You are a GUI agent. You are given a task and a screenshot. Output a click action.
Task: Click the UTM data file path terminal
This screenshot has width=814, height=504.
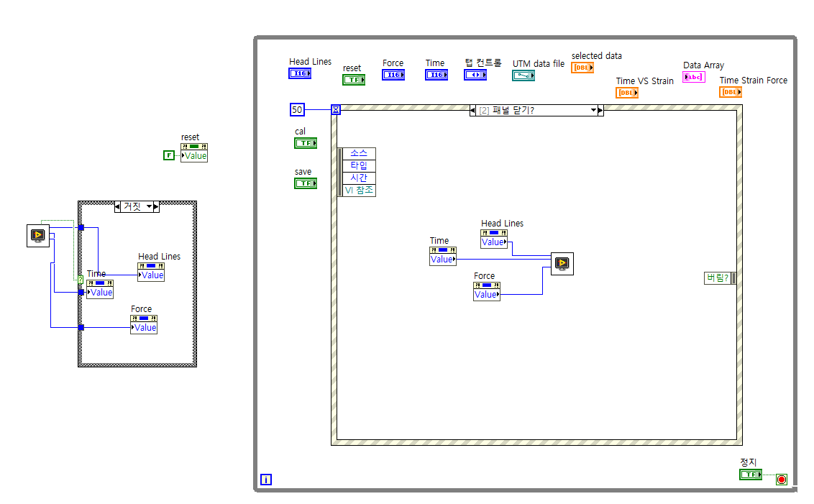pyautogui.click(x=524, y=74)
